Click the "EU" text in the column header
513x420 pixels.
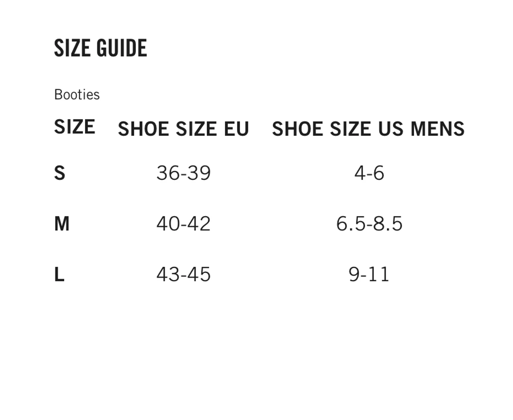click(236, 129)
